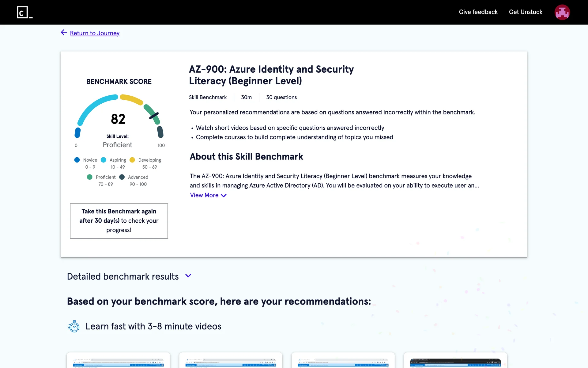Expand Detailed benchmark results chevron
This screenshot has height=368, width=588.
[x=188, y=276]
